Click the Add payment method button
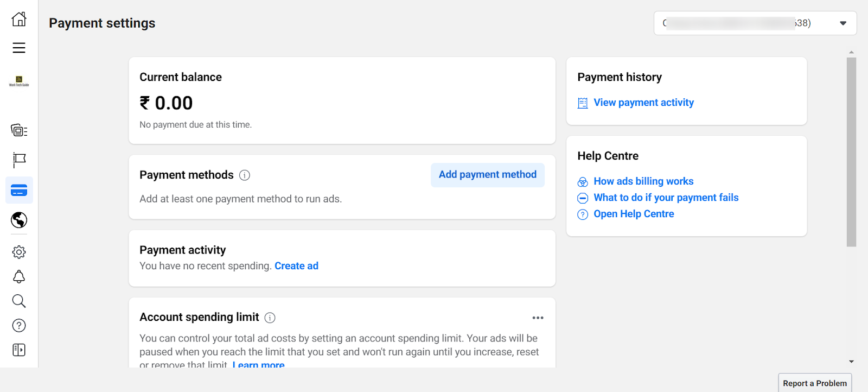 coord(487,175)
